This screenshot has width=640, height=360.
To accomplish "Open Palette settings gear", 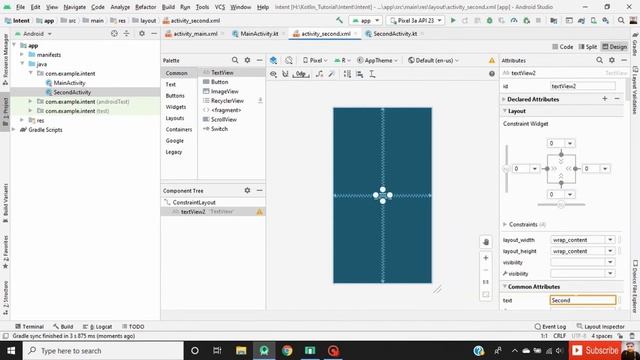I will (x=247, y=60).
